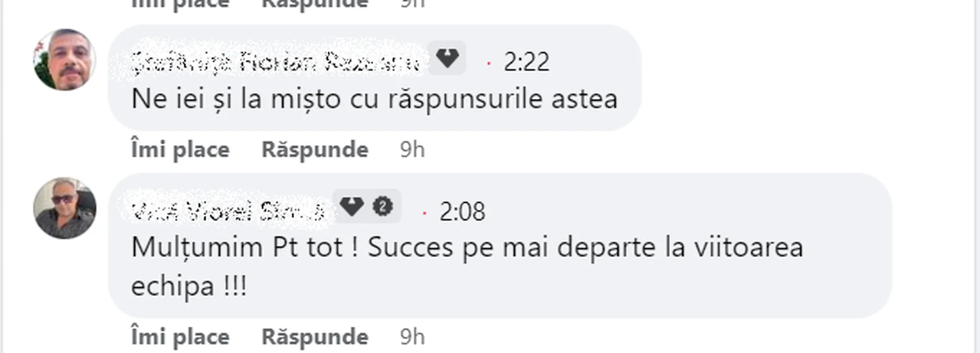Click the cut-off 9h timestamp at top edge
980x353 pixels.
point(412,4)
